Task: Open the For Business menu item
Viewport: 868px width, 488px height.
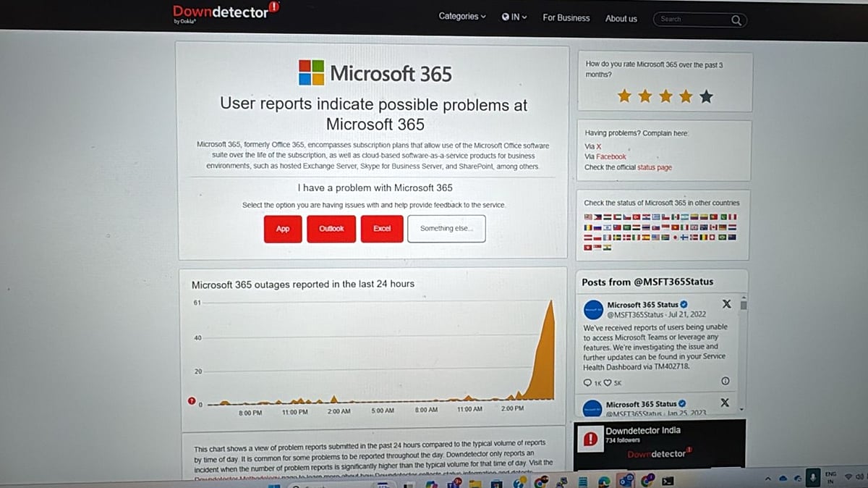Action: click(x=566, y=18)
